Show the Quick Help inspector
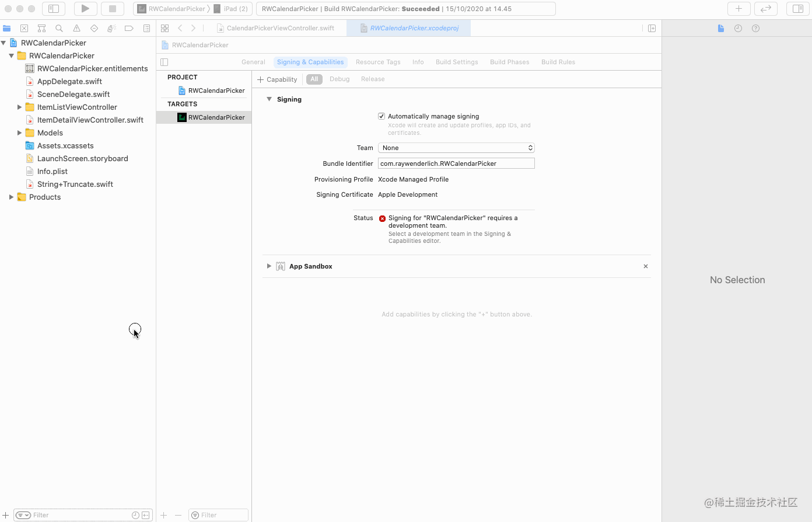812x522 pixels. point(755,28)
